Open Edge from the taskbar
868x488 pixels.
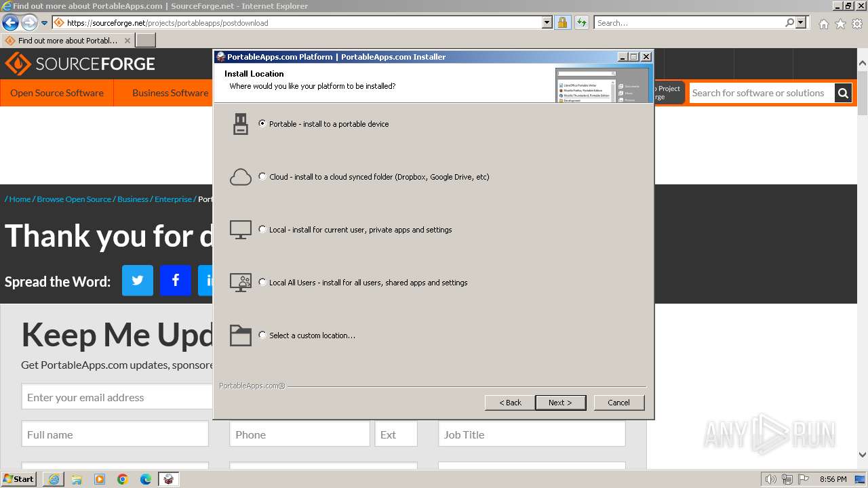146,479
